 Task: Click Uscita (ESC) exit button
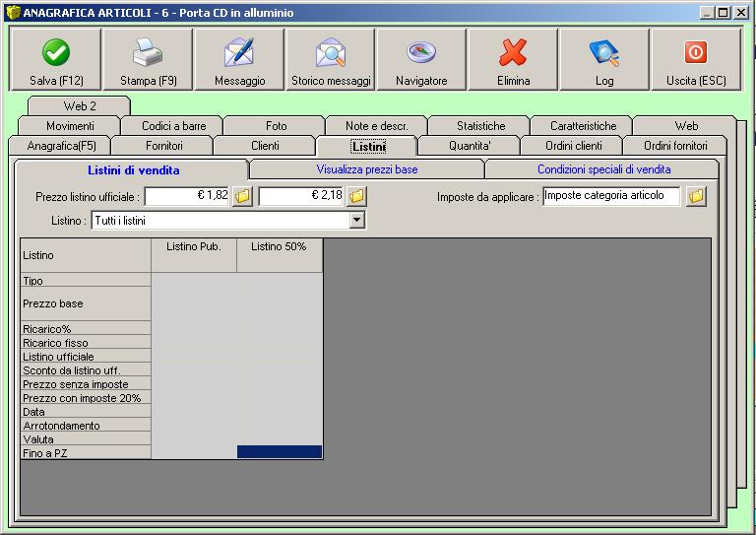[x=696, y=59]
